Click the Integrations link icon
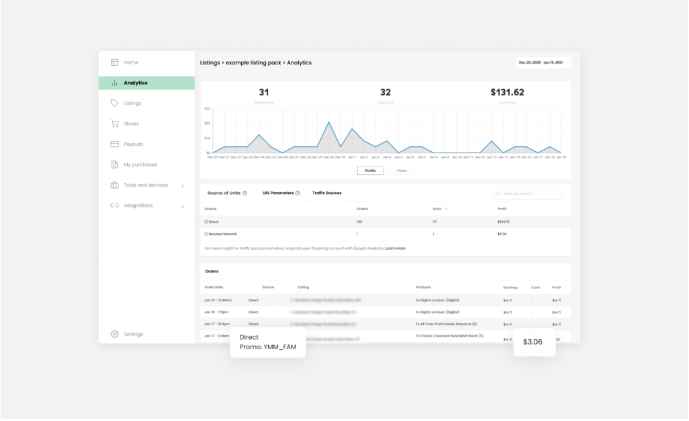The height and width of the screenshot is (421, 689). (x=114, y=205)
